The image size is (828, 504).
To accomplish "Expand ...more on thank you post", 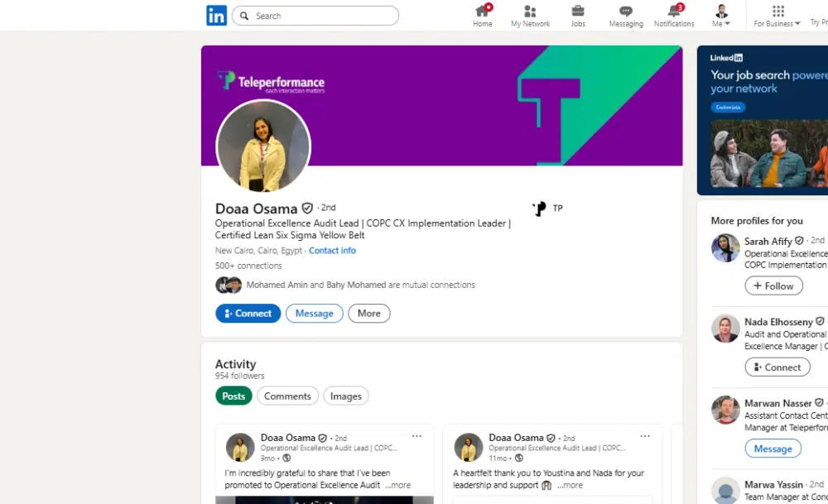I will point(570,485).
